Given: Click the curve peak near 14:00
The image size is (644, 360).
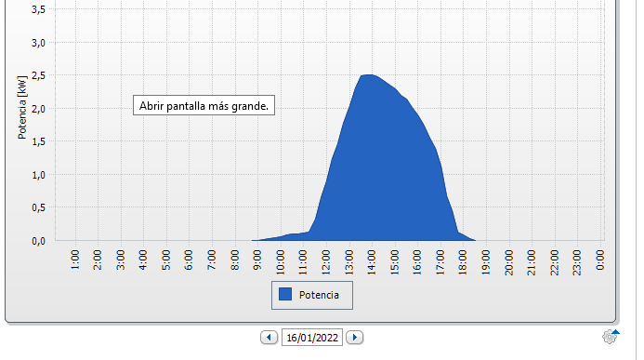Looking at the screenshot, I should (371, 75).
